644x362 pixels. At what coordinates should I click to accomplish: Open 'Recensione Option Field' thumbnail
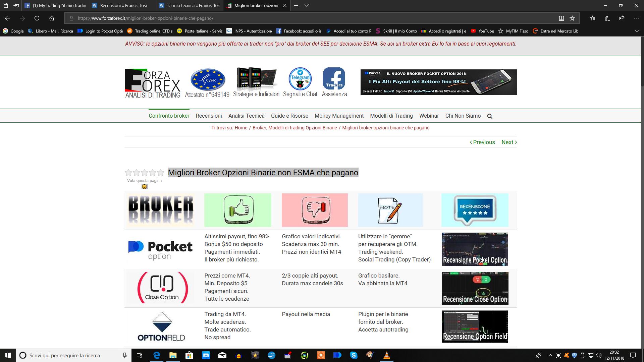click(475, 326)
